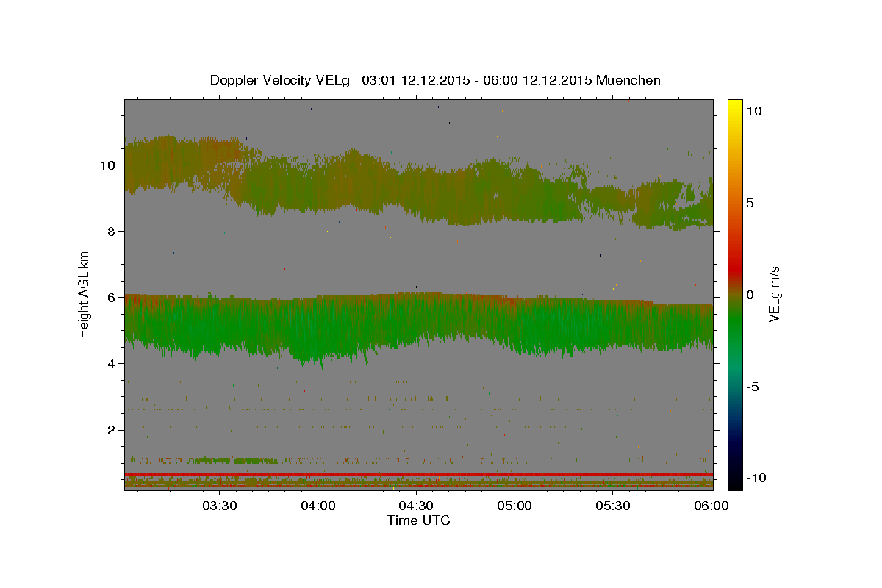
Task: Click the height tick label 2
Action: (112, 430)
